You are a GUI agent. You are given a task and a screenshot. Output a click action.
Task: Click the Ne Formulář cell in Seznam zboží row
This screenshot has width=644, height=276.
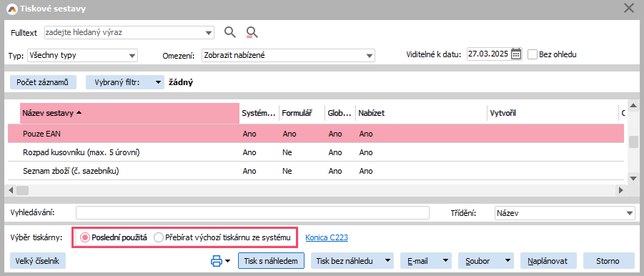(287, 172)
